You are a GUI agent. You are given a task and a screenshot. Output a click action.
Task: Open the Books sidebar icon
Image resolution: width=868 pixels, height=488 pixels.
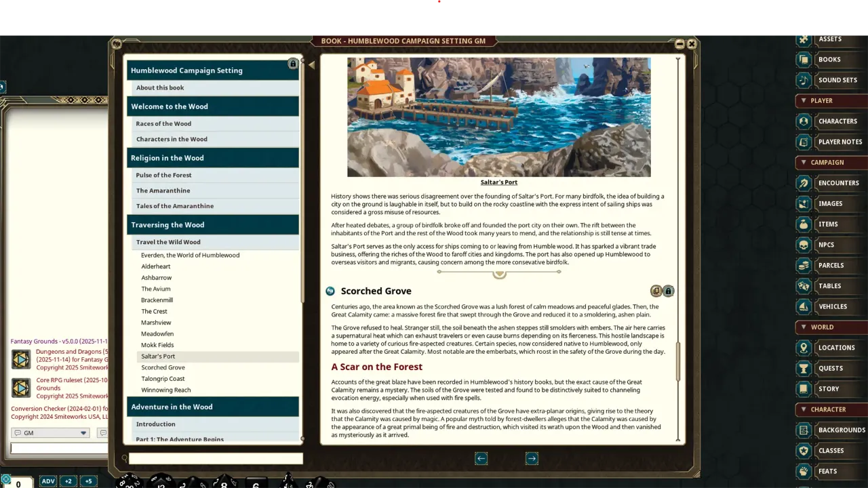click(804, 60)
